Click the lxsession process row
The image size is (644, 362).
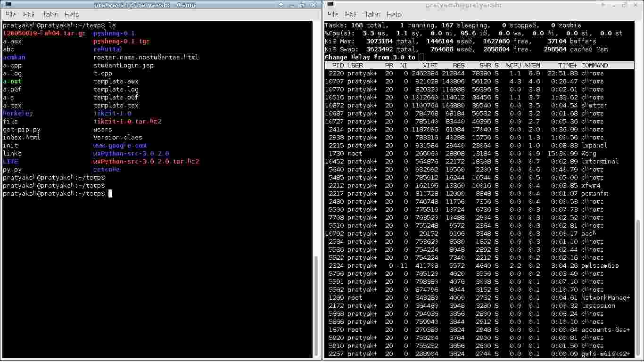[x=479, y=306]
